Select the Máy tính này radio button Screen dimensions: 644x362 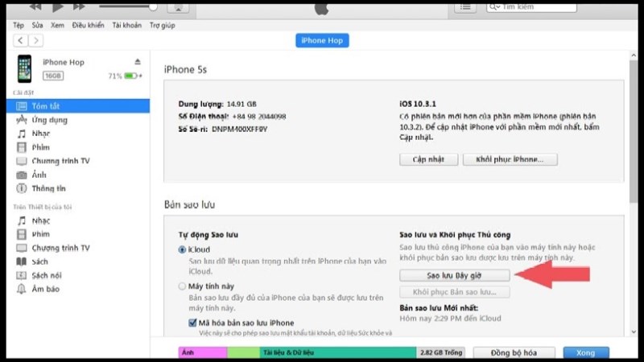point(182,286)
